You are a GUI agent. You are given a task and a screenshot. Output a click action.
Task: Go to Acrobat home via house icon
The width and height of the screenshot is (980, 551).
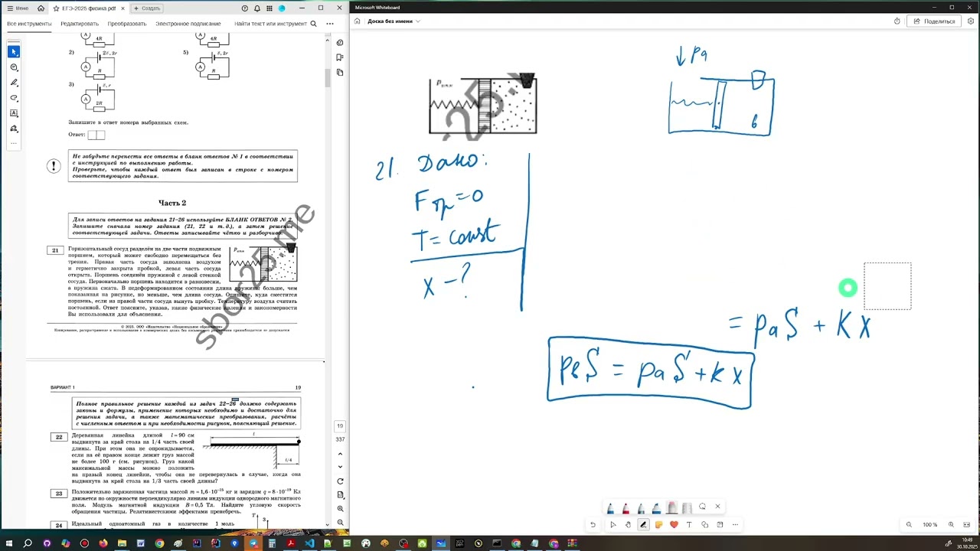[x=40, y=8]
